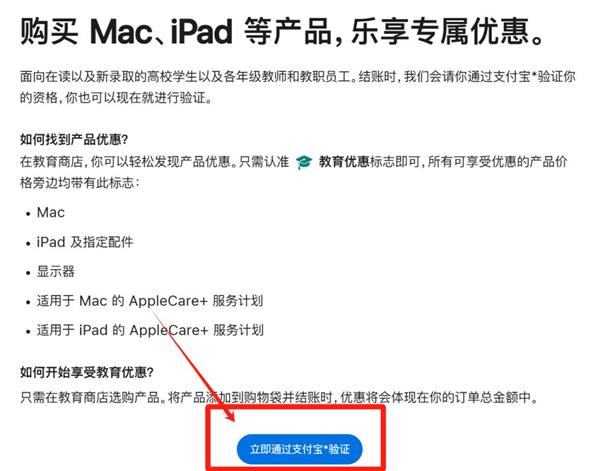Click the paragraph starting 在教育商店
The image size is (600, 471).
(x=294, y=173)
